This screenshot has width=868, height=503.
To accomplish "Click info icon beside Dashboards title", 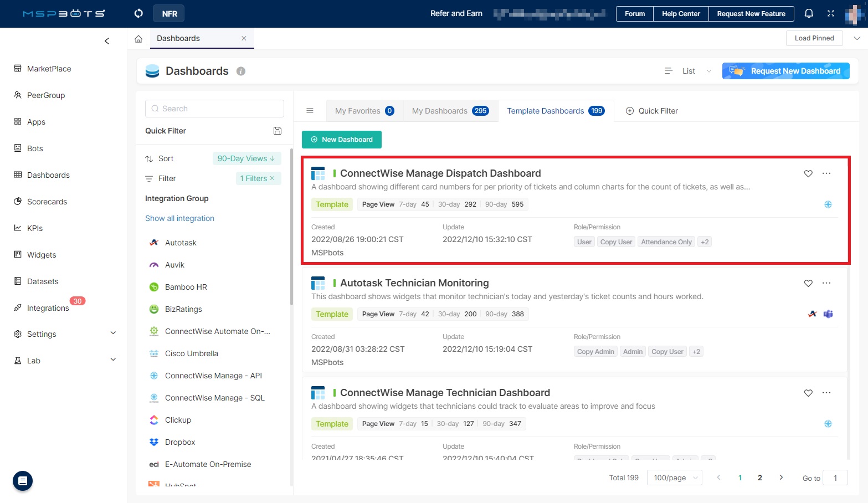I will point(241,71).
